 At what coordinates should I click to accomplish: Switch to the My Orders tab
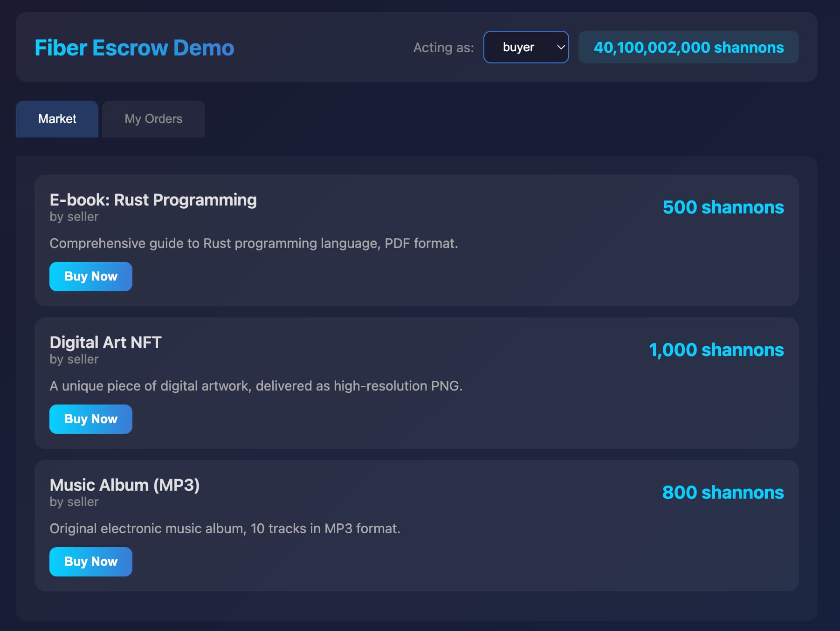[x=153, y=119]
